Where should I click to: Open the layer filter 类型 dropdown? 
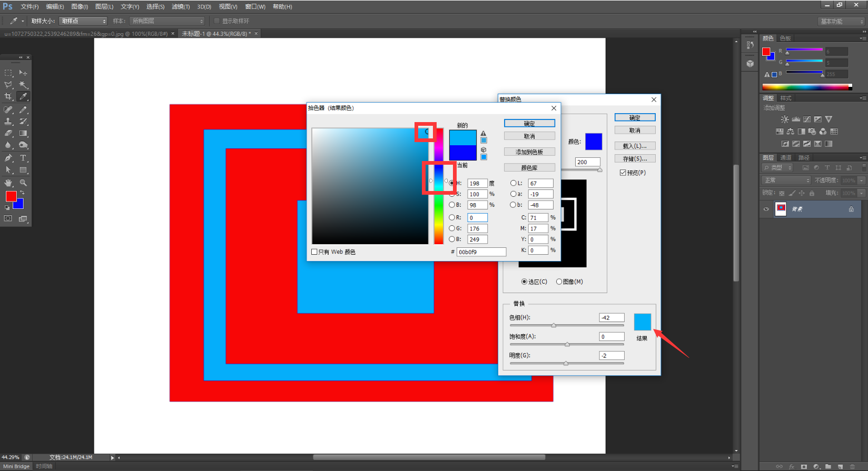(x=777, y=167)
